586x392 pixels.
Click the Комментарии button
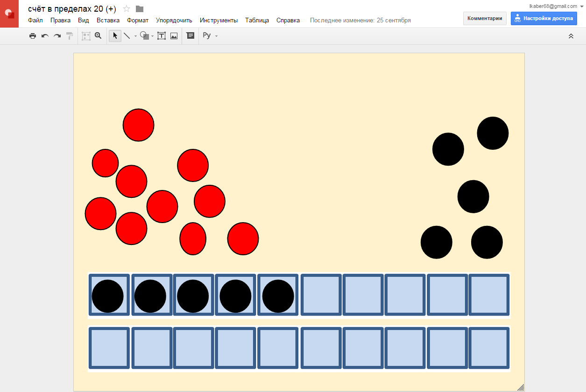click(x=485, y=18)
